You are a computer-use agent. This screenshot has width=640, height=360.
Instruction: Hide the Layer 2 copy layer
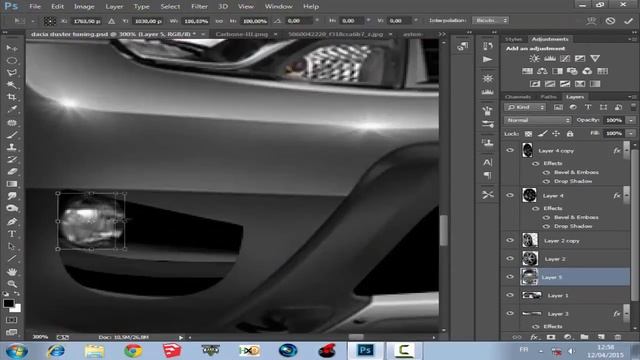[510, 240]
